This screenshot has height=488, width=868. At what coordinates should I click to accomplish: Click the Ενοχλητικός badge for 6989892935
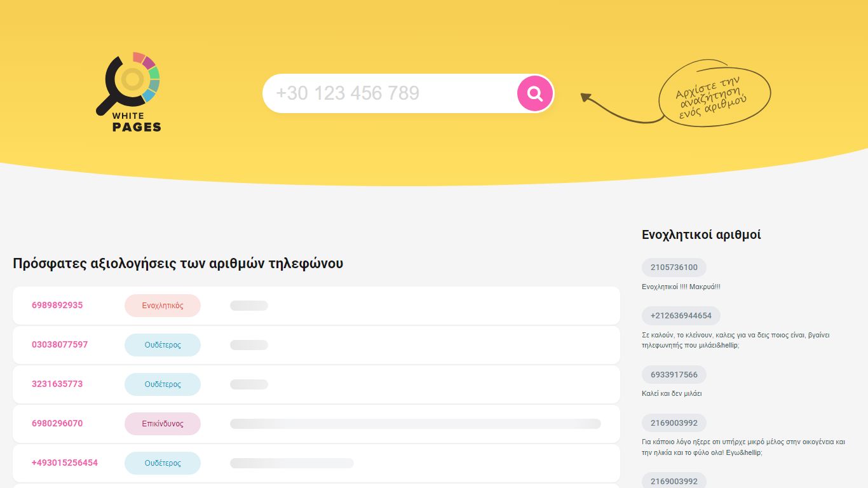[x=163, y=306]
